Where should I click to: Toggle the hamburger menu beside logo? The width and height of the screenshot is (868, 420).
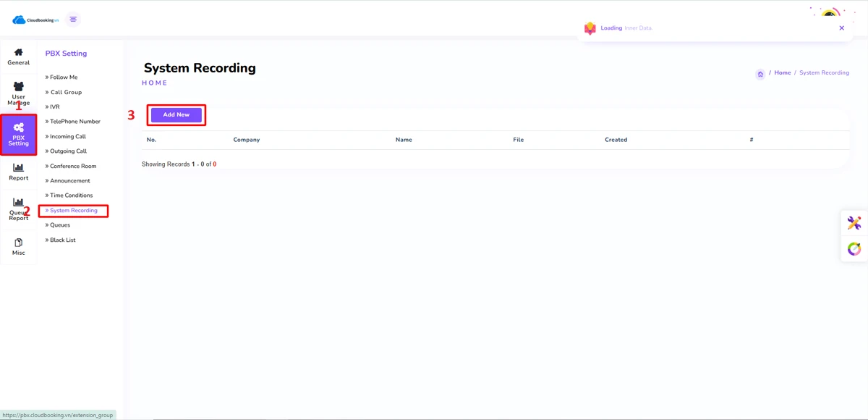73,20
